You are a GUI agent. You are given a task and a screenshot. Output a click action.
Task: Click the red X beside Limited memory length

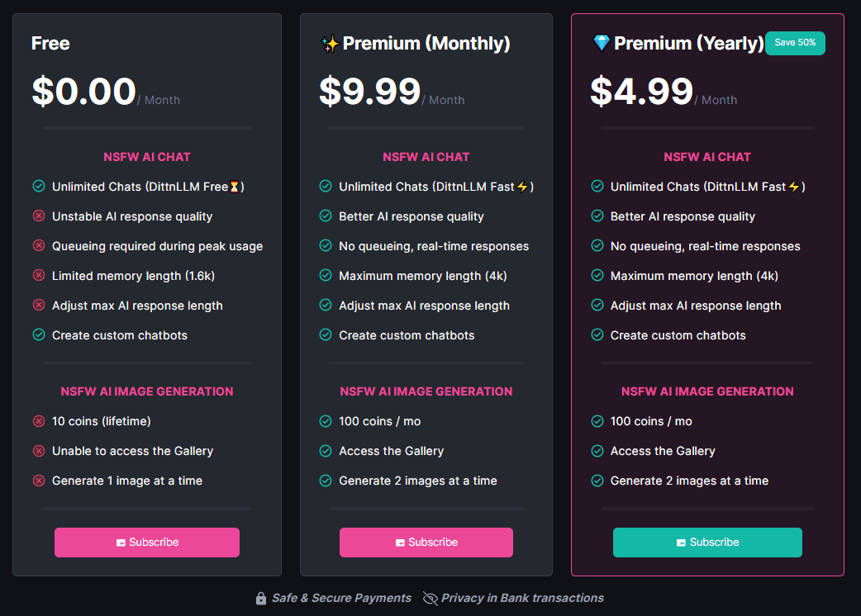(39, 276)
